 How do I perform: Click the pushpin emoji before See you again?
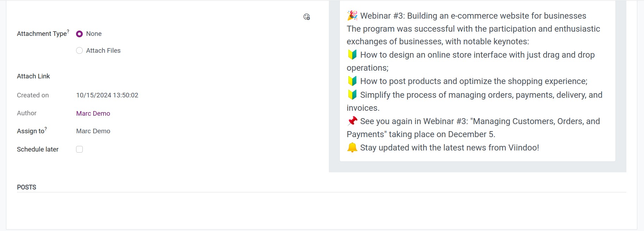pos(352,121)
